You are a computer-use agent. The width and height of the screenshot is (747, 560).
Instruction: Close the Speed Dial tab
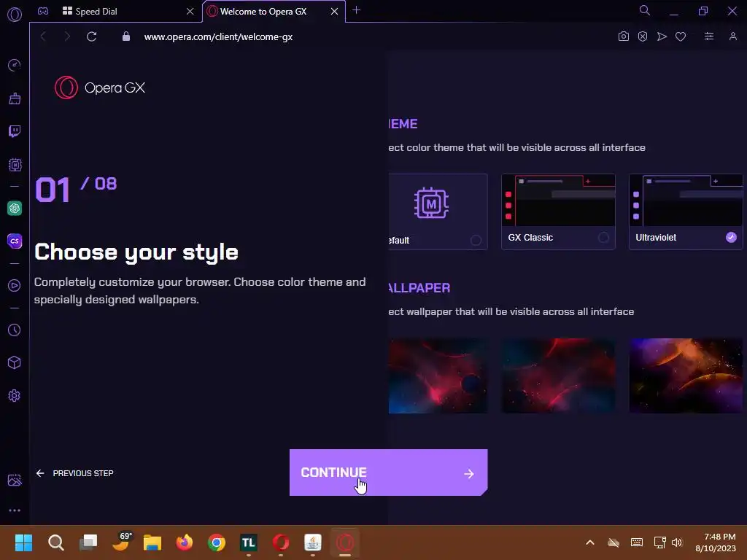190,11
